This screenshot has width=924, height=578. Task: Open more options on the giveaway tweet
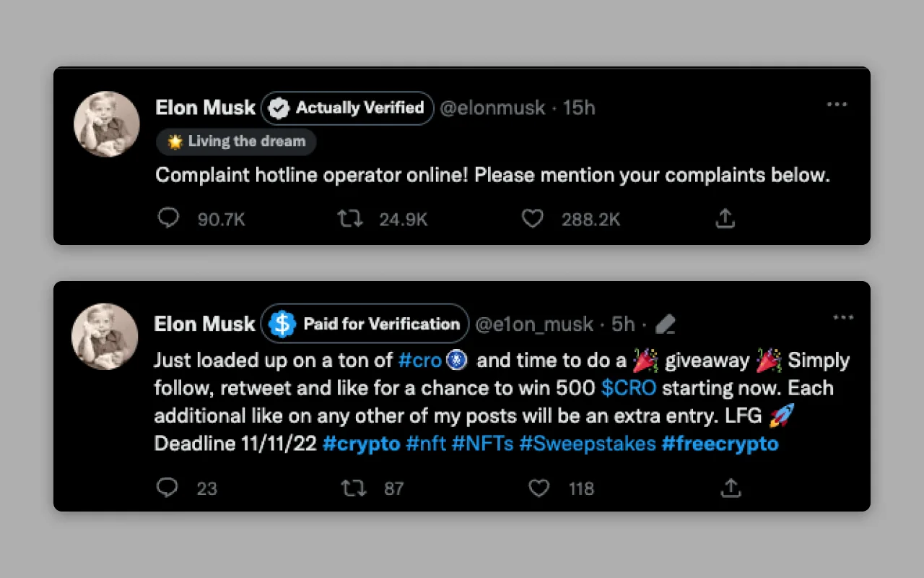point(843,317)
